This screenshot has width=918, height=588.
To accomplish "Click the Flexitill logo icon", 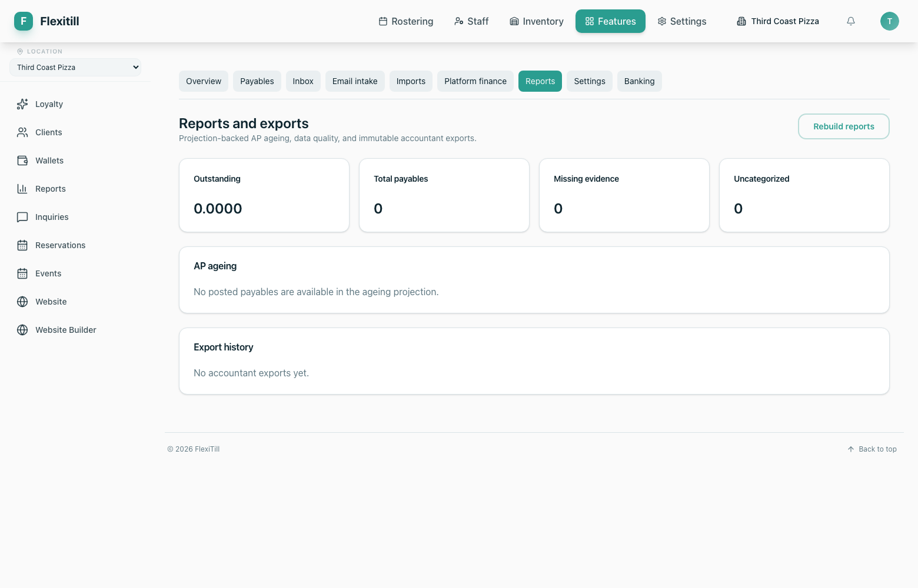I will 24,21.
